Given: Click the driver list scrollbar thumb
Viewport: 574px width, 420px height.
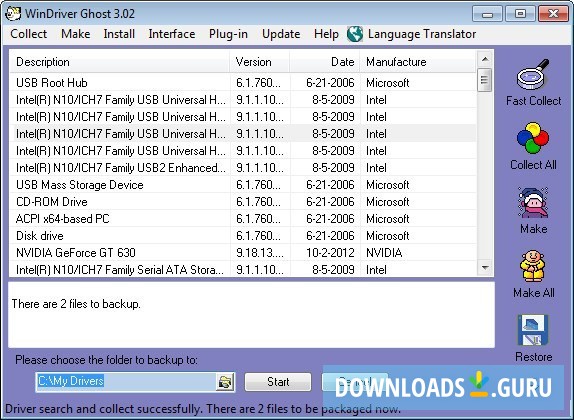Looking at the screenshot, I should click(x=485, y=79).
